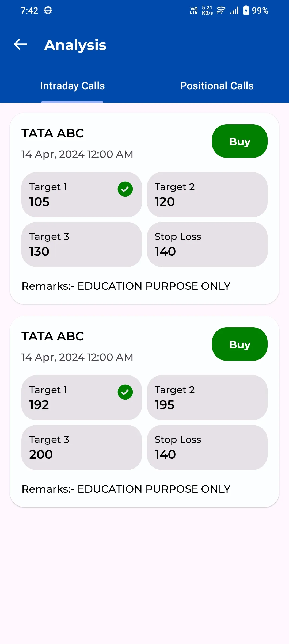Viewport: 289px width, 644px height.
Task: Tap the battery charging icon
Action: point(246,10)
